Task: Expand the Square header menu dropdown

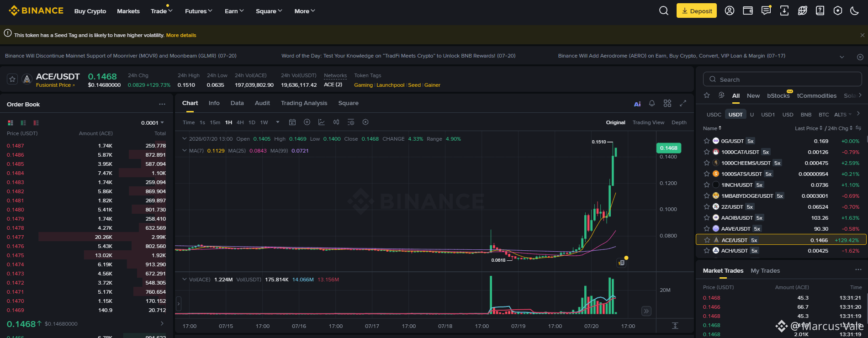Action: [x=269, y=11]
